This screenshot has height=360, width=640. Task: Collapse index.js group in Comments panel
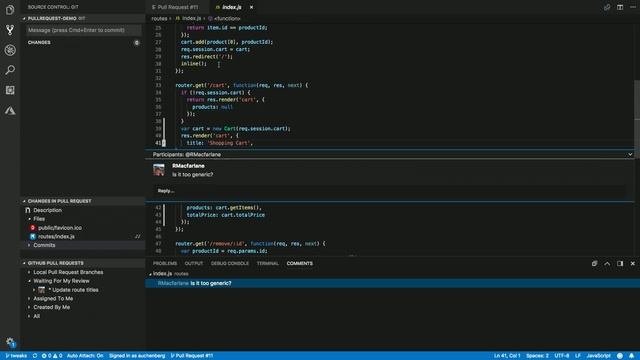[150, 274]
